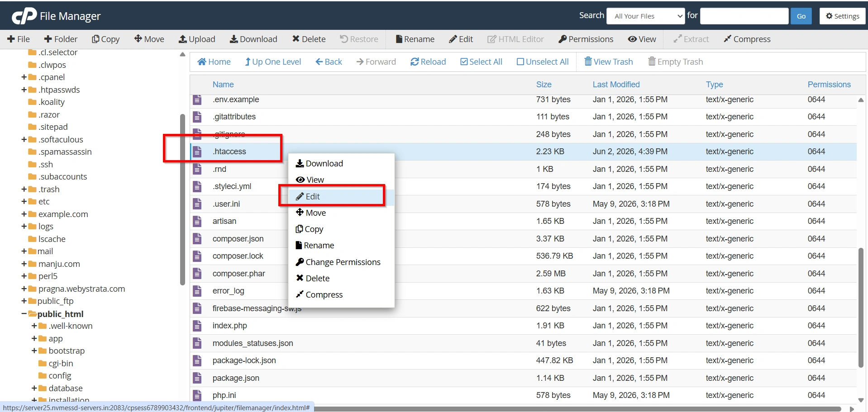This screenshot has height=412, width=868.
Task: Click the Back navigation button
Action: coord(329,62)
